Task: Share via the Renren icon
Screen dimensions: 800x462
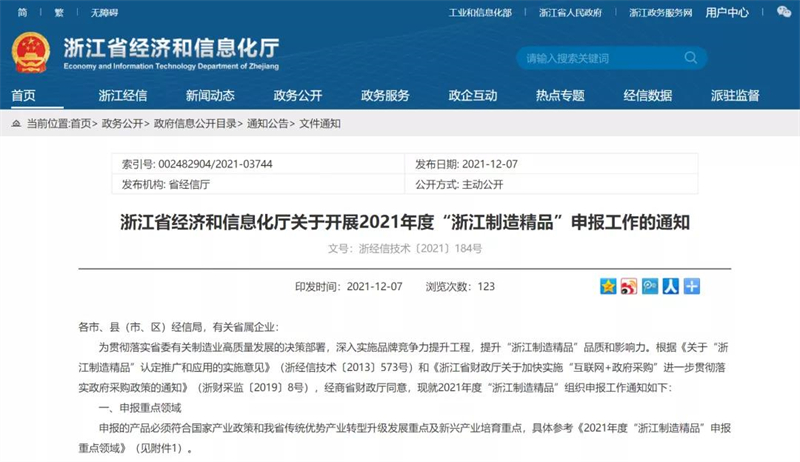Action: point(670,286)
